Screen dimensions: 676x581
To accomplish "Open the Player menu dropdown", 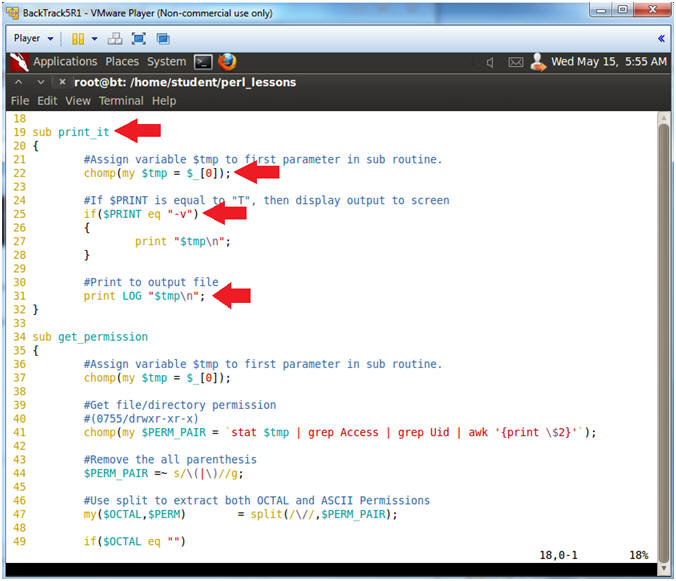I will [x=33, y=38].
